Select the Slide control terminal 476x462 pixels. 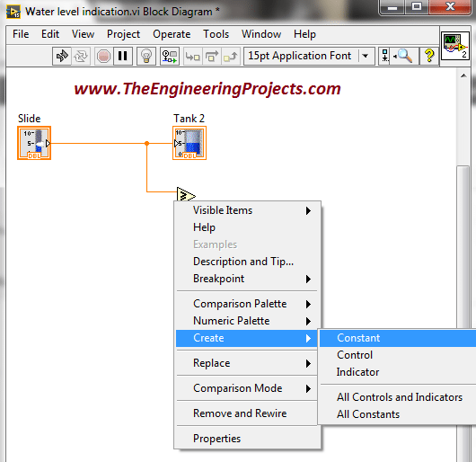34,143
